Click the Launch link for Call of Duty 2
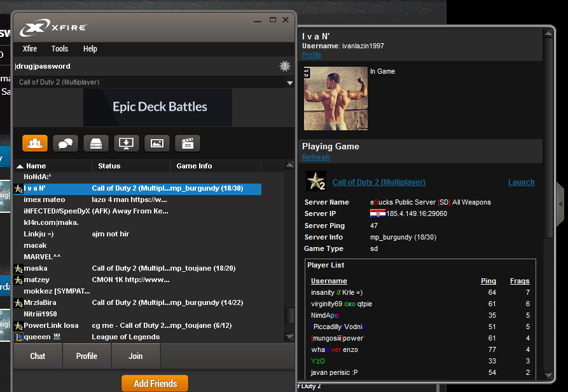This screenshot has height=392, width=568. coord(521,182)
